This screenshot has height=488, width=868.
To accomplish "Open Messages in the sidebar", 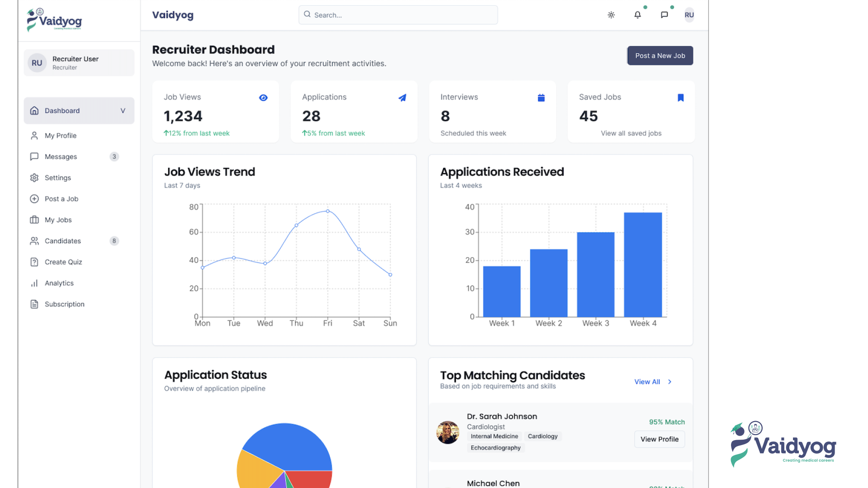I will 61,157.
